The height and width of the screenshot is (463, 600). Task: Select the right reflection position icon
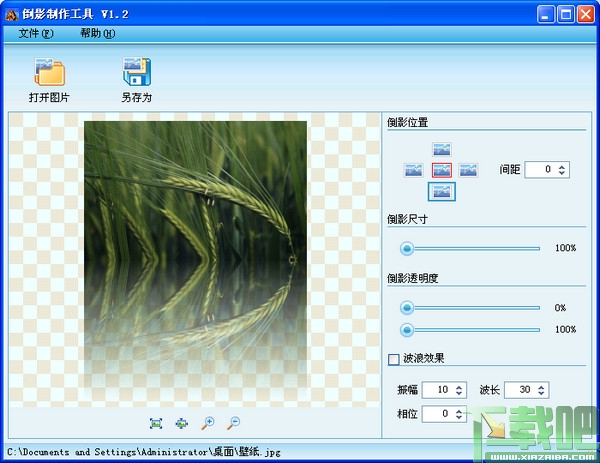[x=468, y=170]
